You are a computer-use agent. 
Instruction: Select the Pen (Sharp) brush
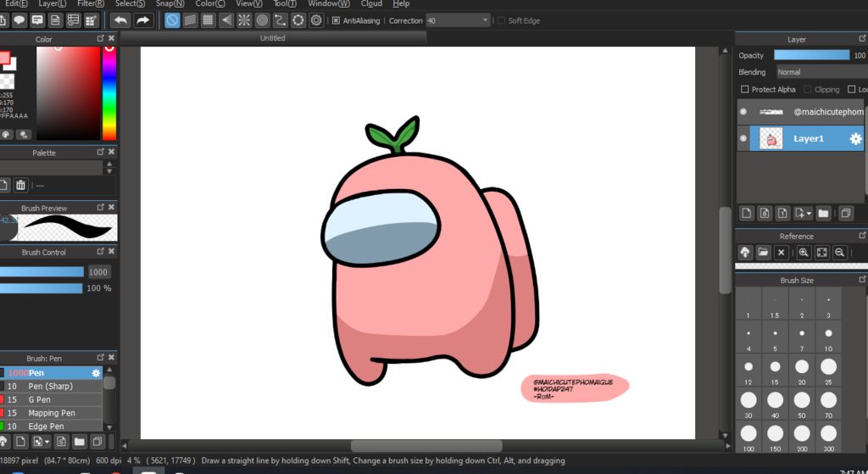coord(51,386)
